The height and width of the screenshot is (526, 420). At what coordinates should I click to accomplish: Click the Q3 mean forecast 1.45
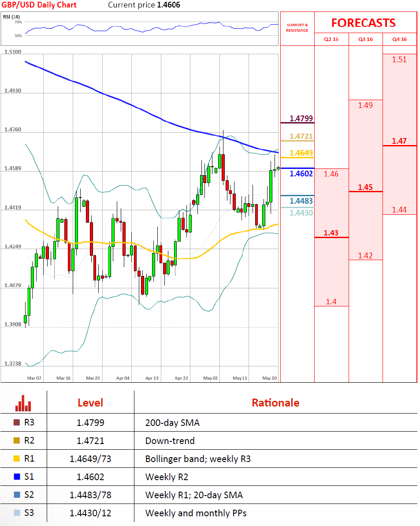coord(365,187)
